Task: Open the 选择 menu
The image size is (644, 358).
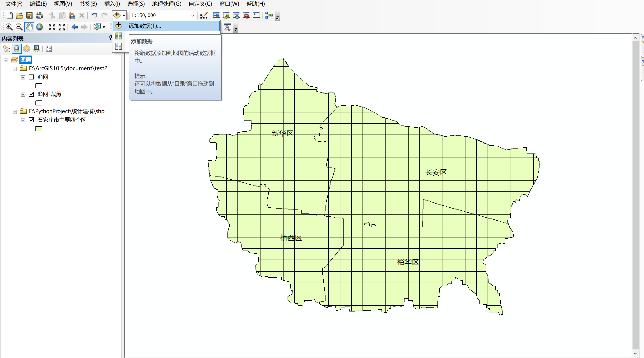Action: pyautogui.click(x=135, y=4)
